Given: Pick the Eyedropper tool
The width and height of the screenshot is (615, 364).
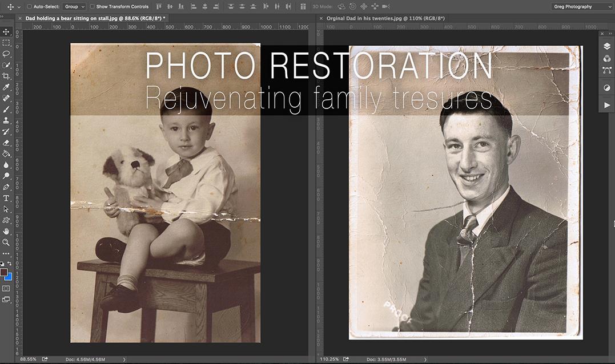Looking at the screenshot, I should (6, 87).
